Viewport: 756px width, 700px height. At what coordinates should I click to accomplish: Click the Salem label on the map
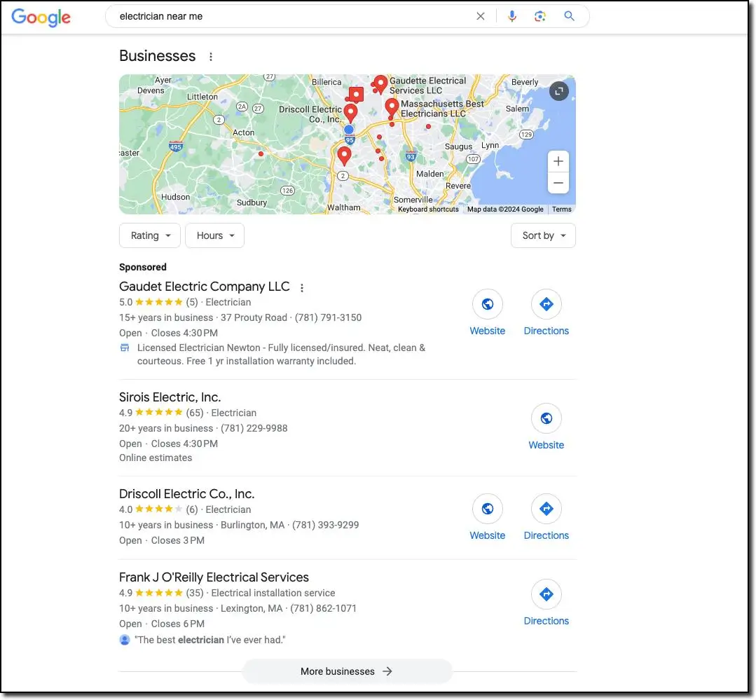[x=517, y=109]
